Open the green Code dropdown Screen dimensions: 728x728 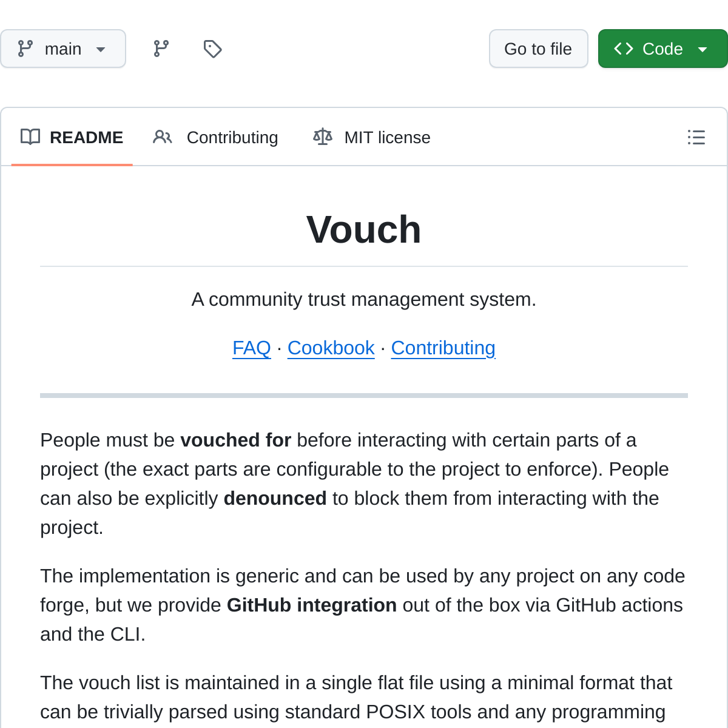662,49
